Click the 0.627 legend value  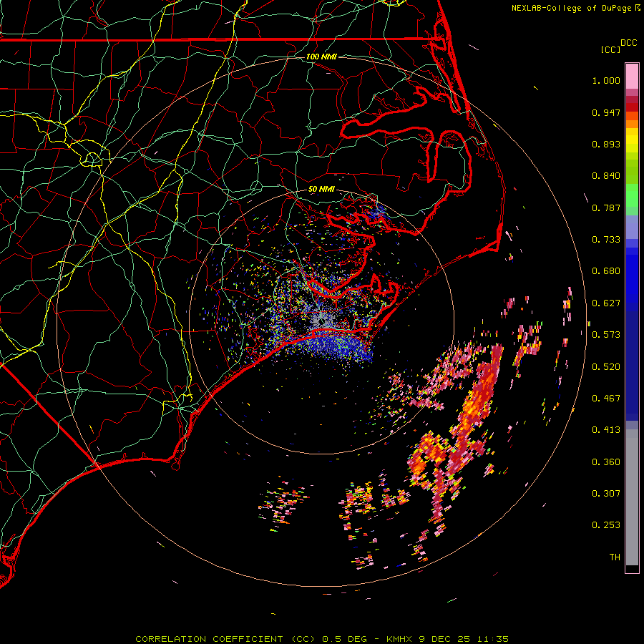click(606, 303)
